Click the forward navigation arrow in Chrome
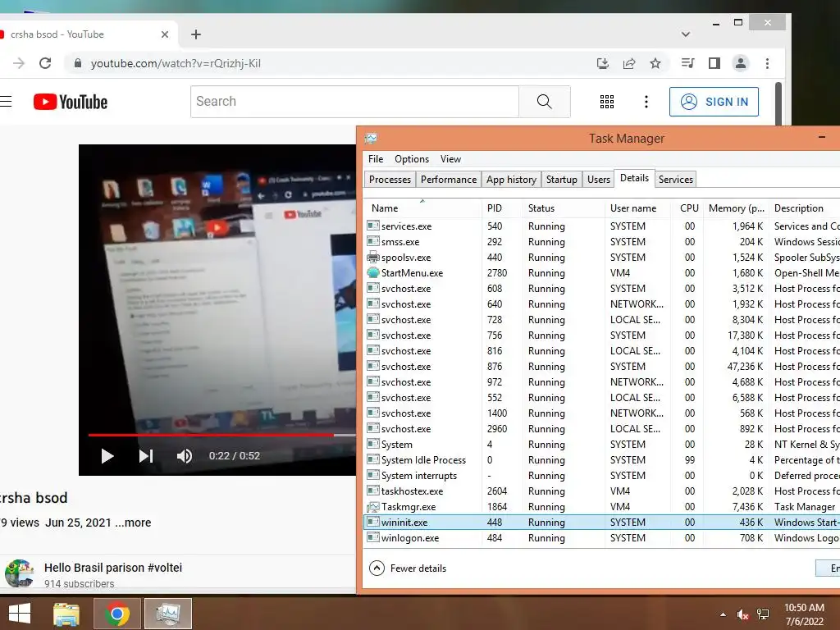This screenshot has width=840, height=630. [x=19, y=63]
